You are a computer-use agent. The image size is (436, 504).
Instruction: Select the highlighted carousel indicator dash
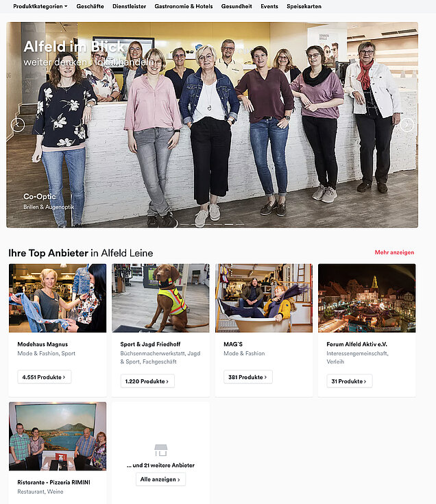pos(229,224)
